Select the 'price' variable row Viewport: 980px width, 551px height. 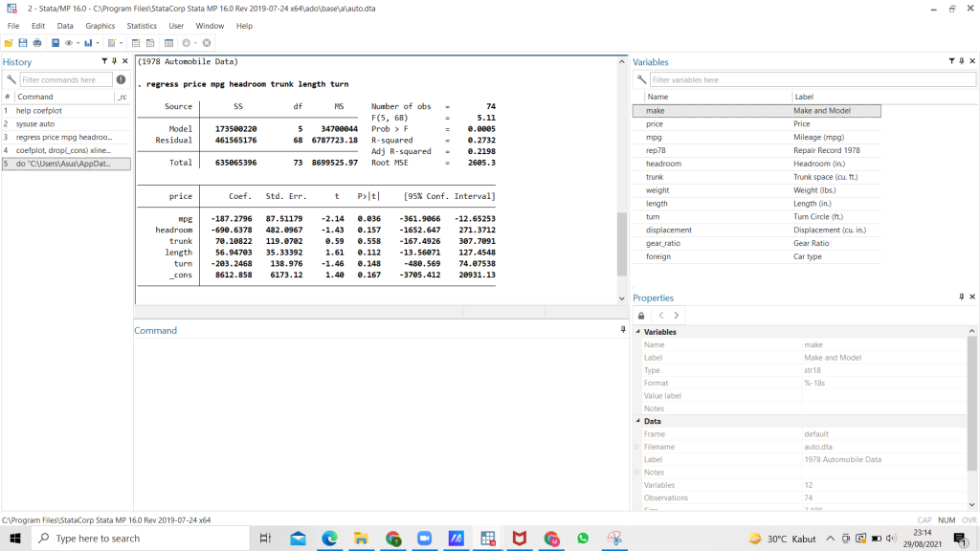[x=757, y=123]
